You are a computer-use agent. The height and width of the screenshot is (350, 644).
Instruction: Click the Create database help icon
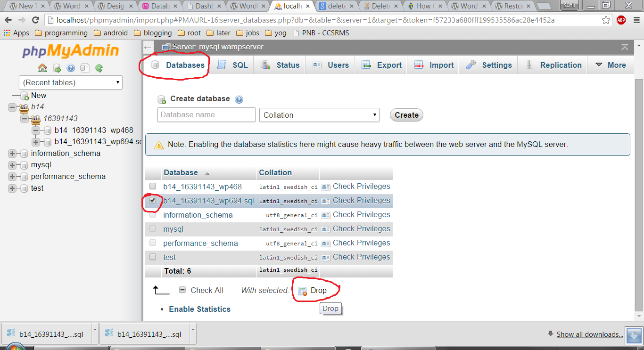coord(239,99)
